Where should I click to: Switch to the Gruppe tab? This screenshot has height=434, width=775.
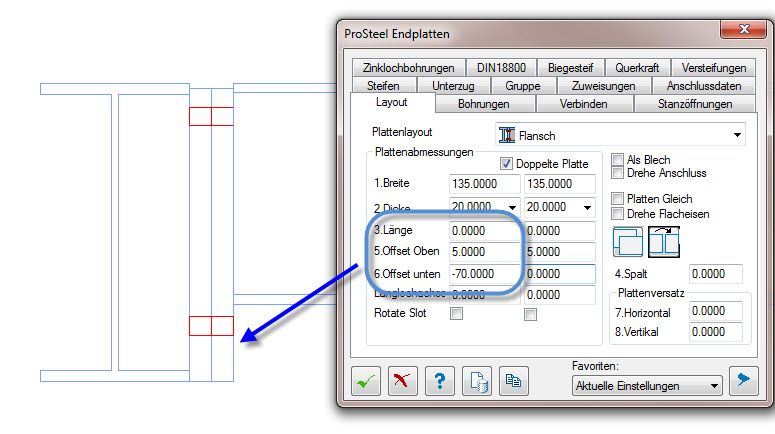(x=523, y=86)
